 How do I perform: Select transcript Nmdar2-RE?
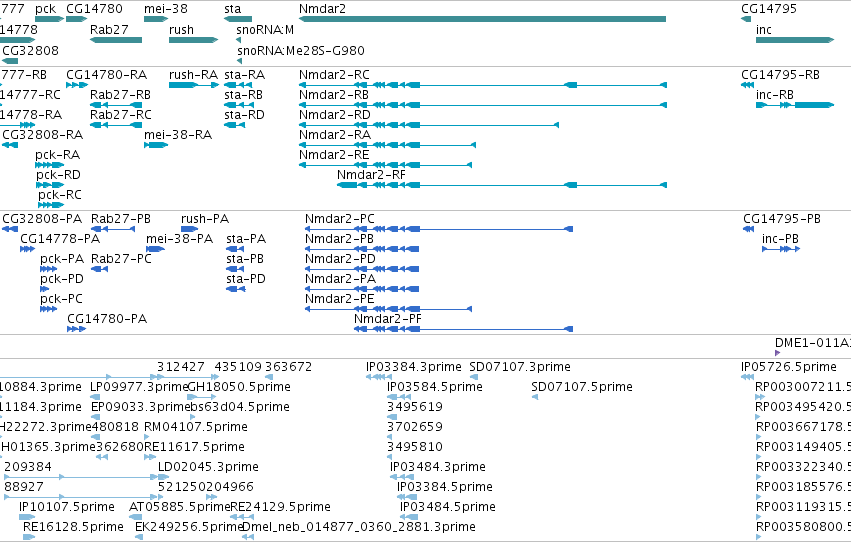pos(334,155)
